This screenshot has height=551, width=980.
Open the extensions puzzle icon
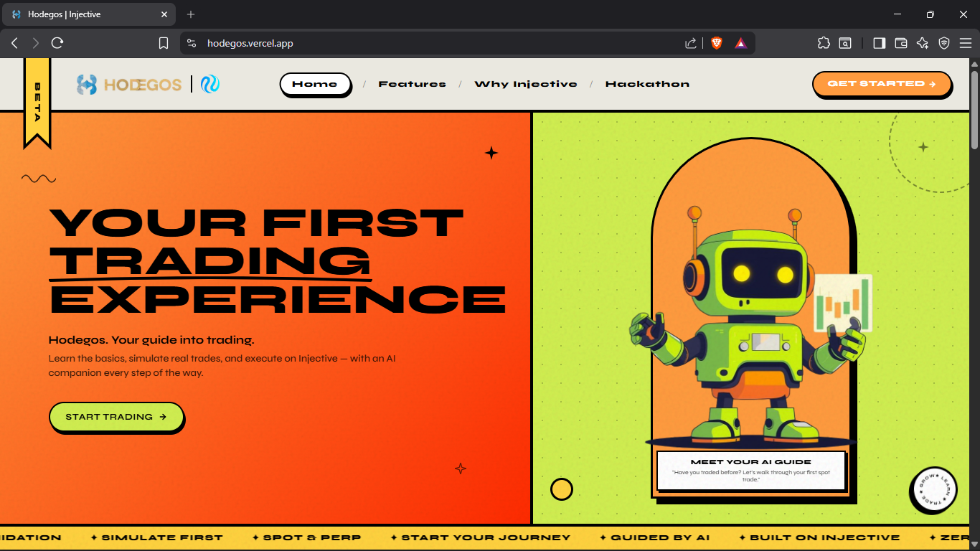824,43
